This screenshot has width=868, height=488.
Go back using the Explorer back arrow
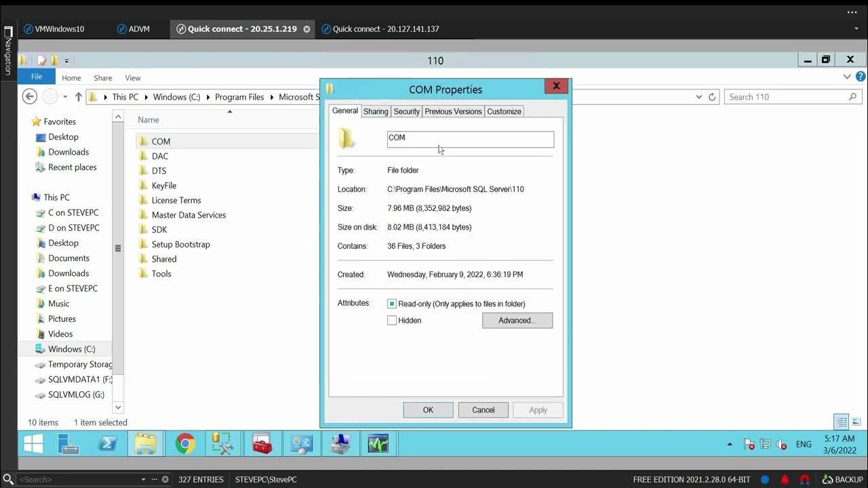click(x=29, y=96)
